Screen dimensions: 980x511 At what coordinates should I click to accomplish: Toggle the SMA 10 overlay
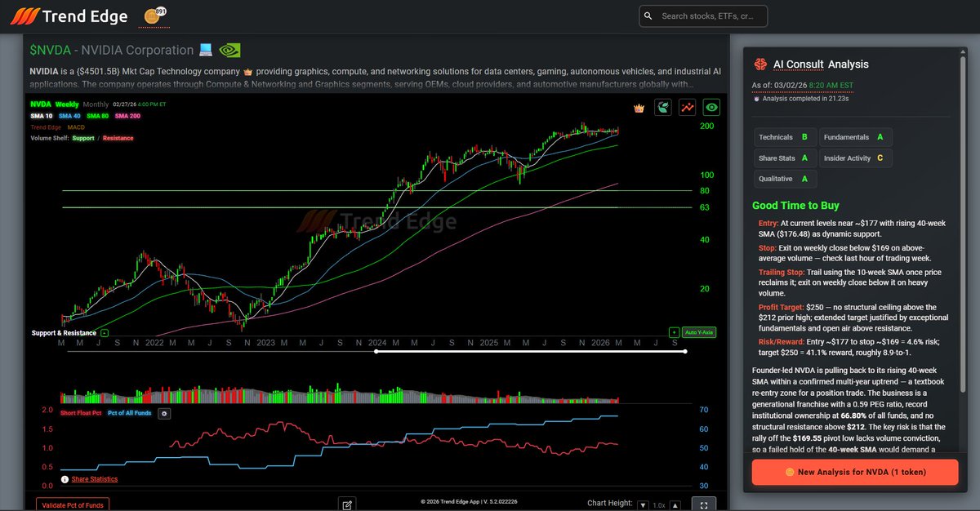41,116
